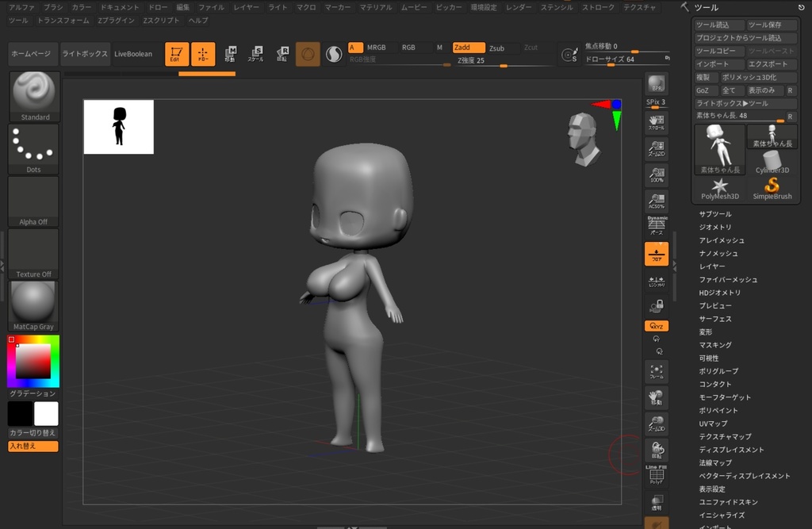This screenshot has height=529, width=812.
Task: Enable the MRGB channel mode
Action: coord(377,48)
